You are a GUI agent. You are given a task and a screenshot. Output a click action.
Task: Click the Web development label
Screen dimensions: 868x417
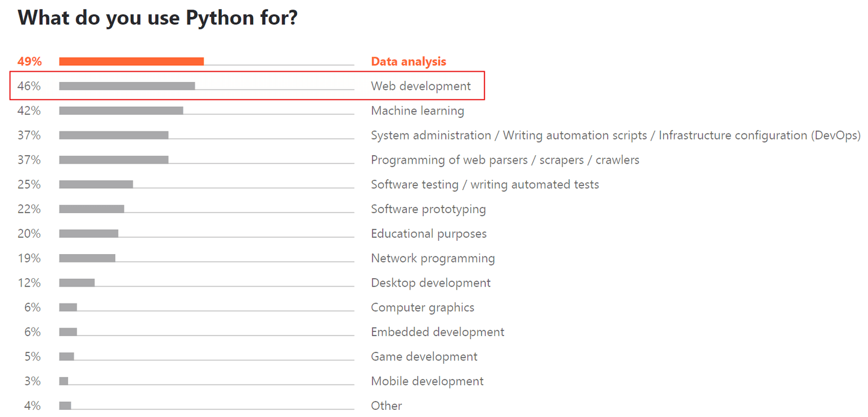pyautogui.click(x=421, y=86)
